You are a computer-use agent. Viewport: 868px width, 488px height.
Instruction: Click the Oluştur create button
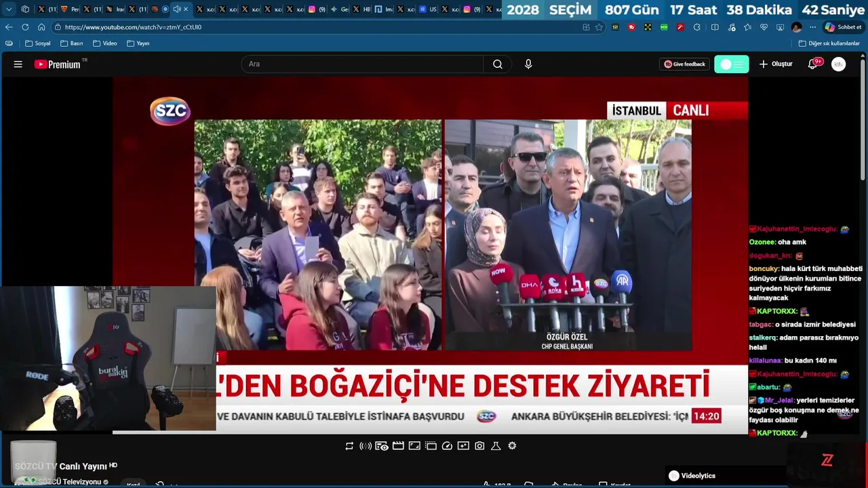776,64
